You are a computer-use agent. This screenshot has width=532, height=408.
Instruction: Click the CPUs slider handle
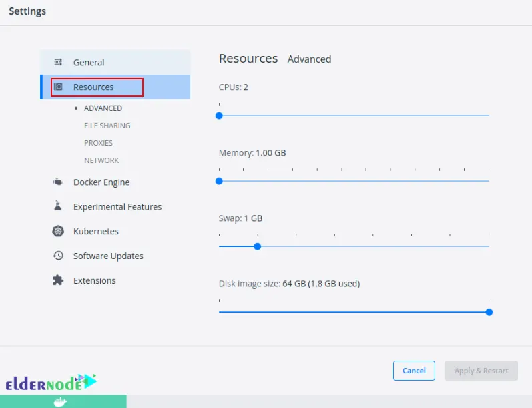219,116
